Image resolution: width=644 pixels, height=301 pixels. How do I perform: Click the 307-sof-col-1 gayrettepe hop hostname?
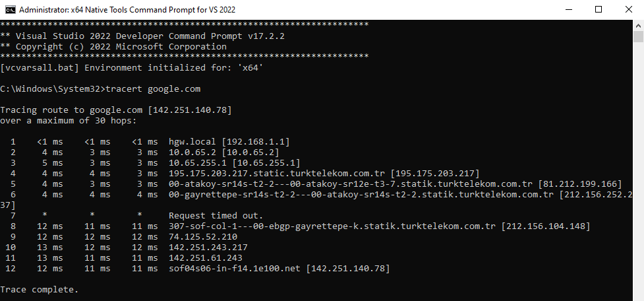coord(332,226)
